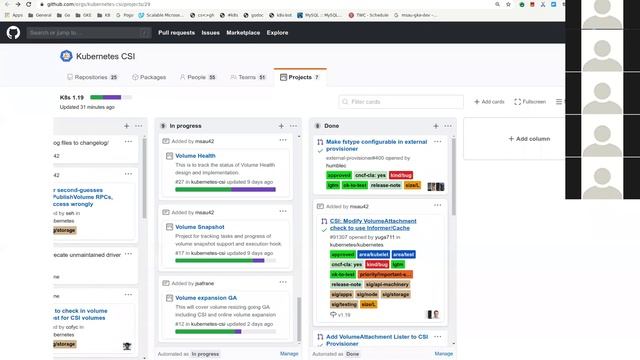Click the browser back arrow
Image resolution: width=640 pixels, height=360 pixels.
pyautogui.click(x=7, y=4)
